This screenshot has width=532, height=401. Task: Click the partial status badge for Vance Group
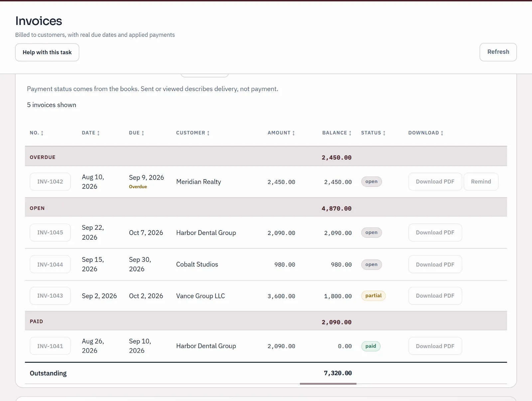[x=373, y=296]
